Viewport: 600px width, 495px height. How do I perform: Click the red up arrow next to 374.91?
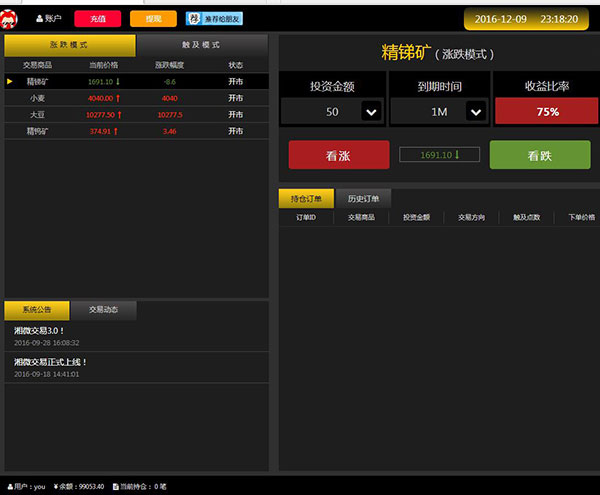[x=116, y=131]
